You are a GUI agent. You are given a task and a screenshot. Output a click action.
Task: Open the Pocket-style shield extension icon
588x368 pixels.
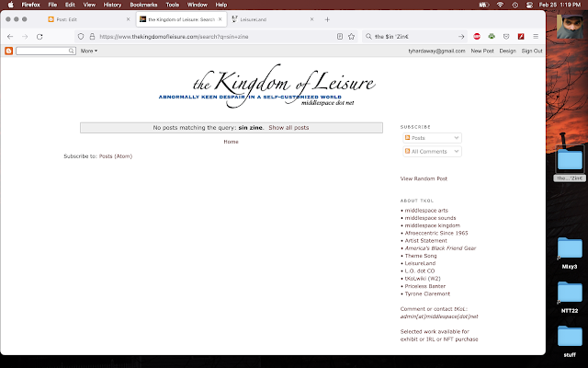[506, 37]
